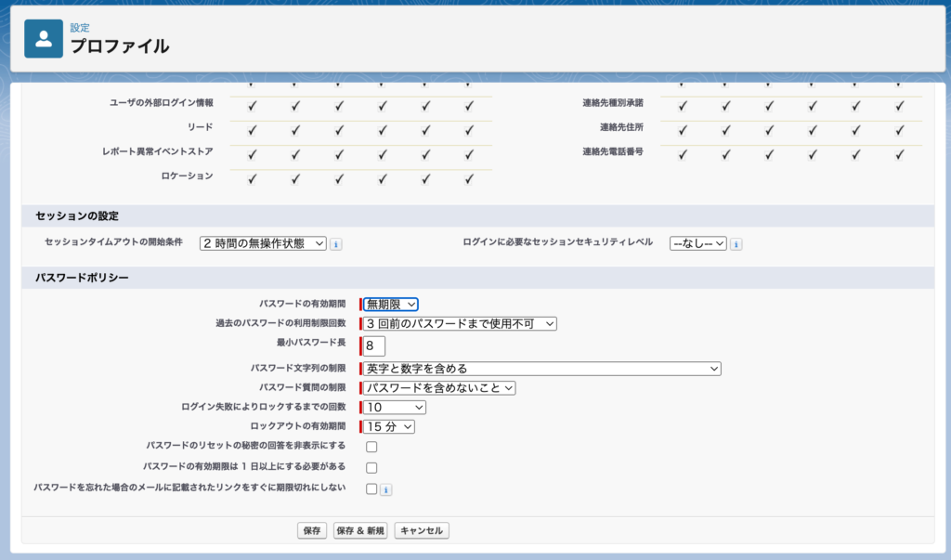Image resolution: width=951 pixels, height=560 pixels.
Task: Click info icon beside session timeout dropdown
Action: (336, 243)
